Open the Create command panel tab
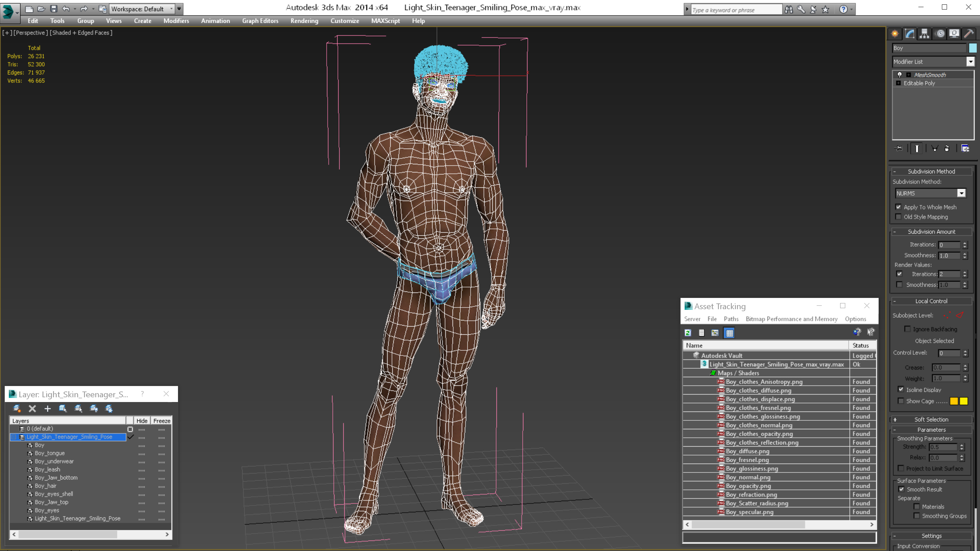Image resolution: width=980 pixels, height=551 pixels. click(895, 33)
